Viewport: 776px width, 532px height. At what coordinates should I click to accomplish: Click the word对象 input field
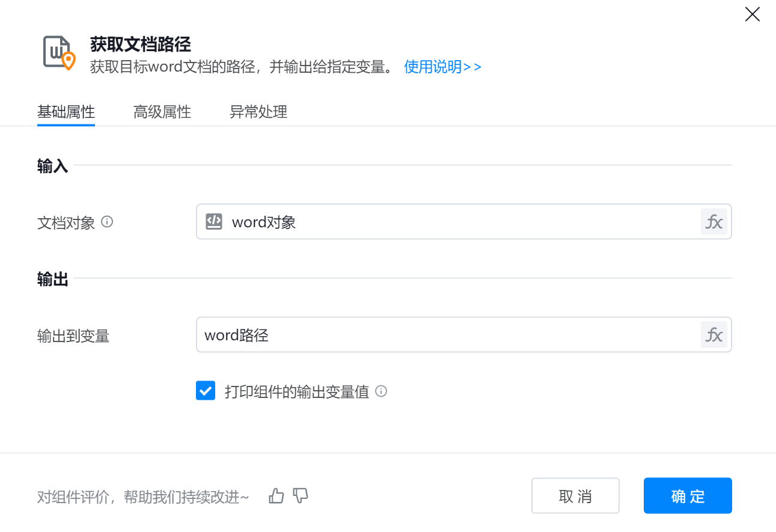point(457,222)
